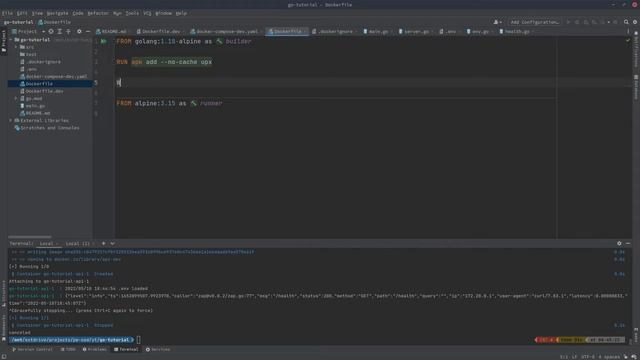This screenshot has height=360, width=640.
Task: Open the TODO tool window
Action: point(68,350)
